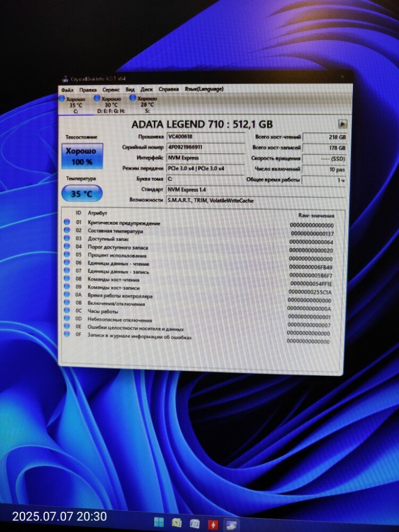Select the Порог доступного запаса row
Viewport: 399px width, 532px height.
[x=204, y=248]
